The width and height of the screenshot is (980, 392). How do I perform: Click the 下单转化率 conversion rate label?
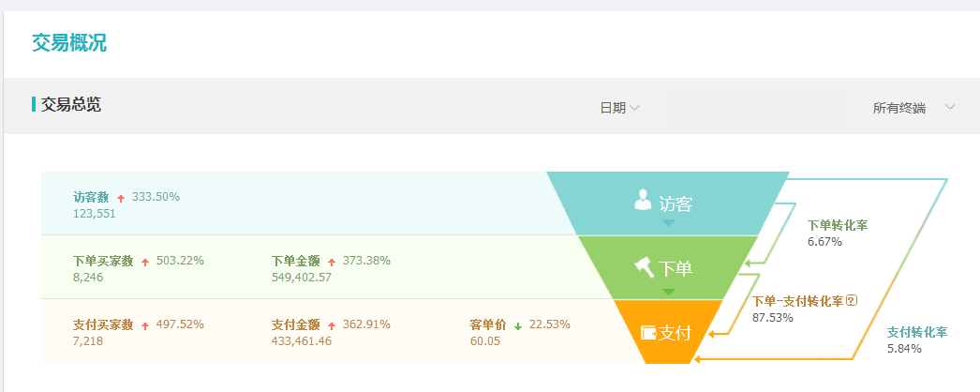coord(838,226)
